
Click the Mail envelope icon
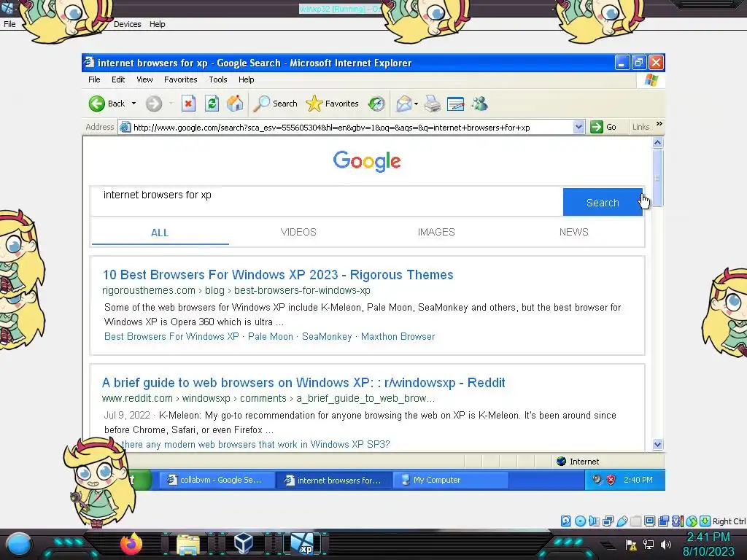(x=403, y=104)
